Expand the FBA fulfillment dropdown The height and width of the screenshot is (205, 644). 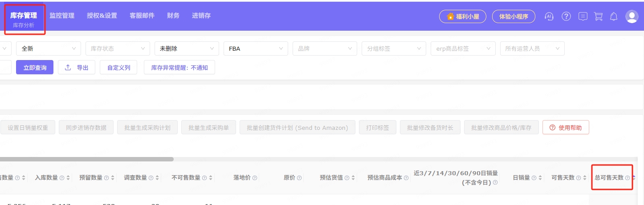256,48
